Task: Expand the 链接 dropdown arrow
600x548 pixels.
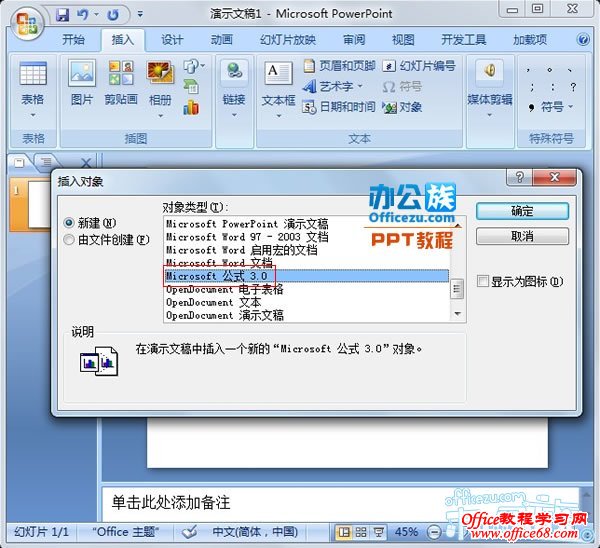Action: point(234,114)
